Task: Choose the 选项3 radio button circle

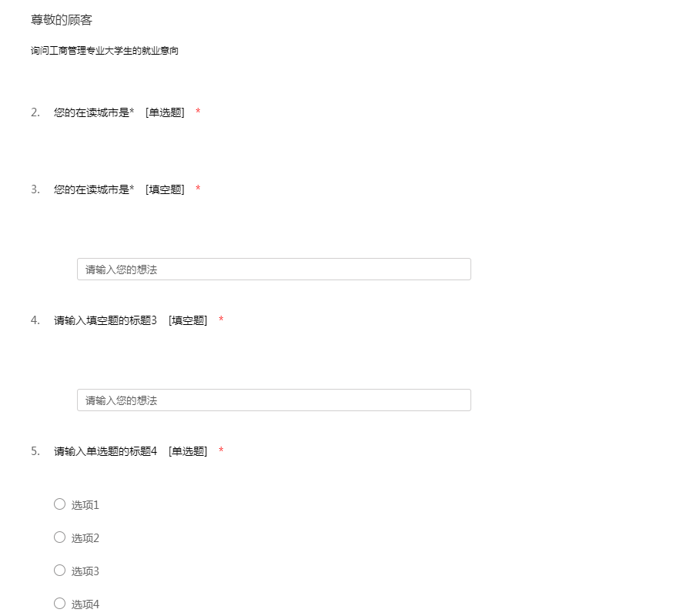Action: coord(59,571)
